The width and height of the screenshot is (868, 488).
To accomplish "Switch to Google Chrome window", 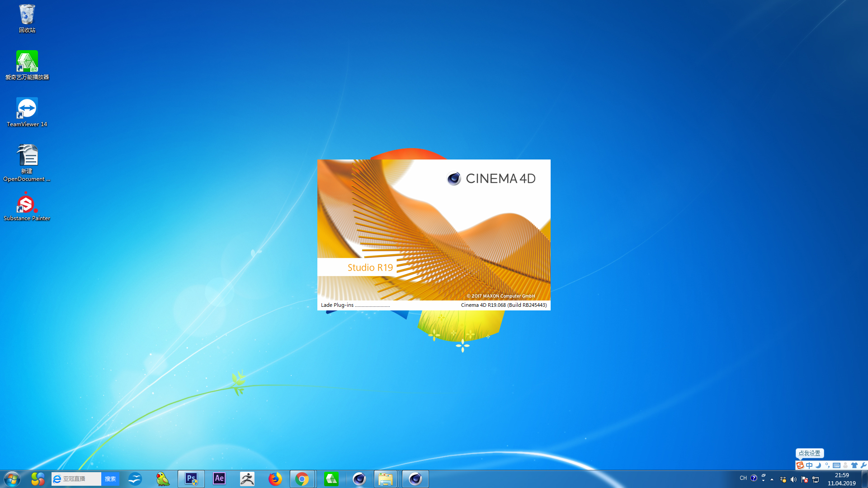I will click(302, 479).
